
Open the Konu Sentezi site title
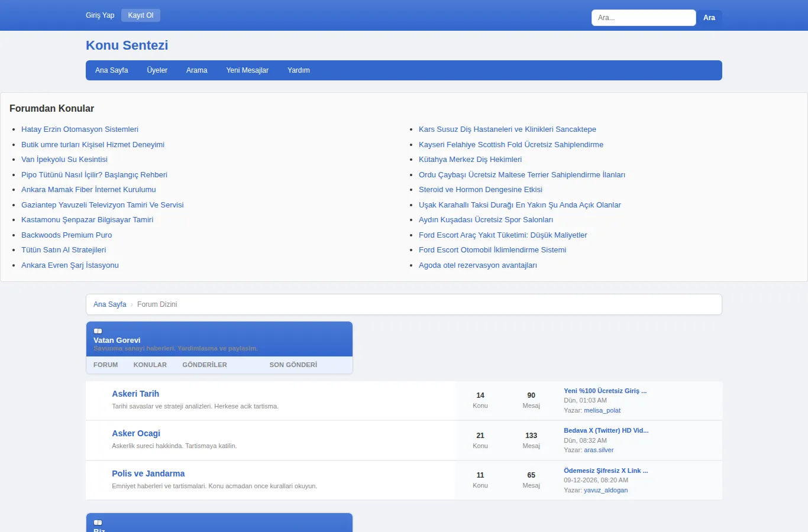127,46
